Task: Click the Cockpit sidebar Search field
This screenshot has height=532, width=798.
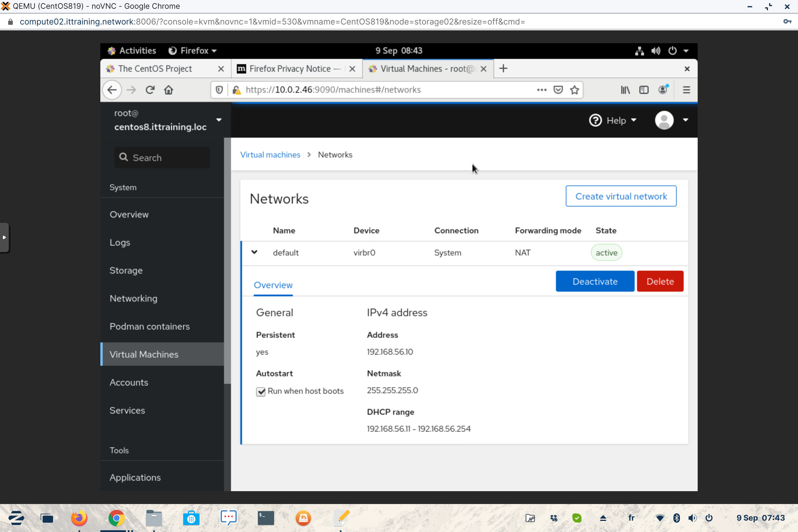Action: [162, 157]
